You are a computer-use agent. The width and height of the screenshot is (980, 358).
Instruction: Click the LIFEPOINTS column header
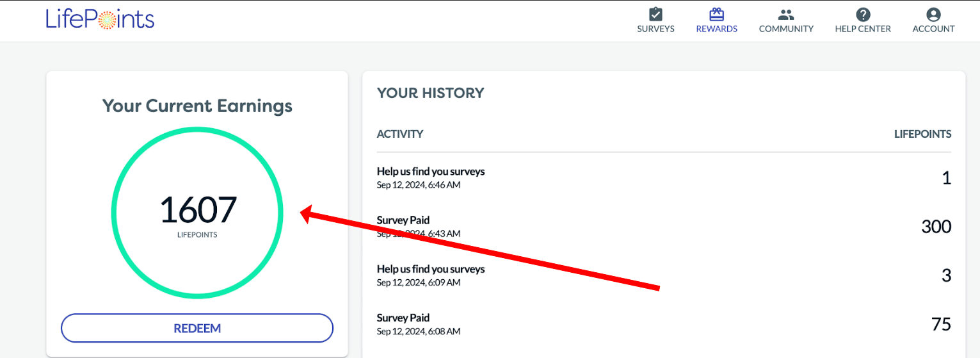(x=922, y=134)
